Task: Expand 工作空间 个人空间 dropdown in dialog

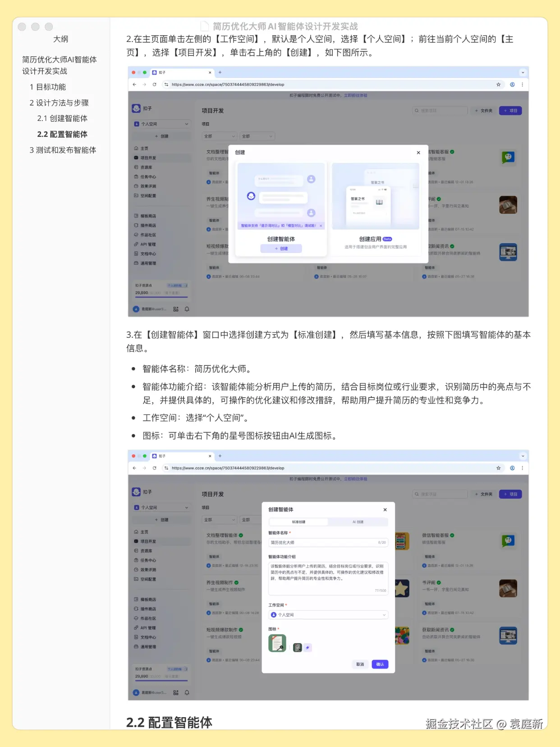Action: tap(328, 615)
